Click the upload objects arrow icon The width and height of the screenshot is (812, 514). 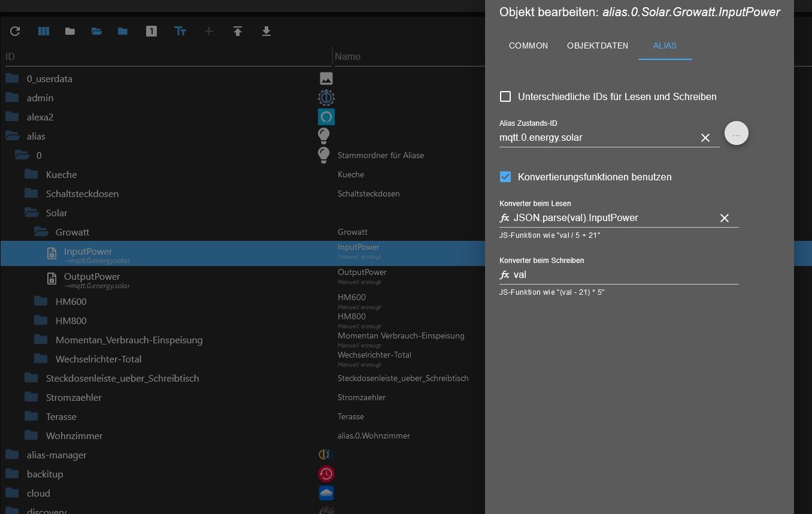click(x=238, y=31)
